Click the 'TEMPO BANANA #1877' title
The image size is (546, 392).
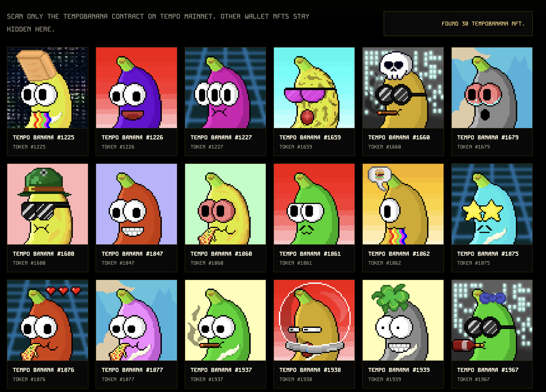tap(132, 370)
